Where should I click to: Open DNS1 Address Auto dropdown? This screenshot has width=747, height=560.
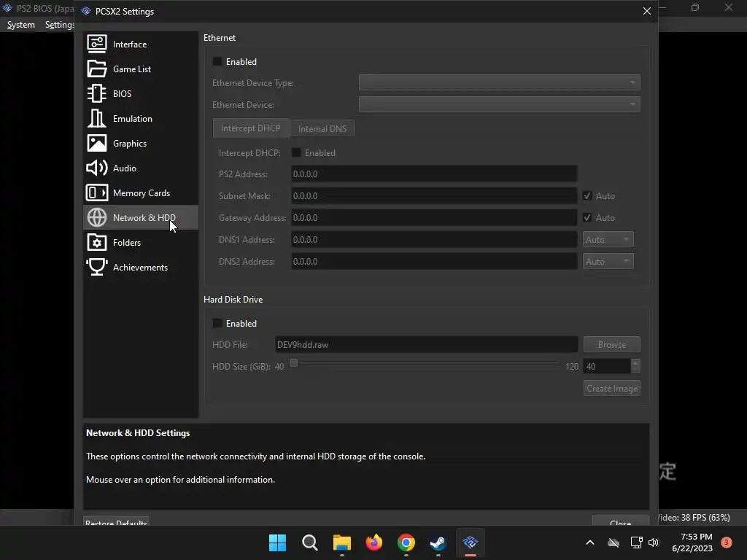point(608,239)
